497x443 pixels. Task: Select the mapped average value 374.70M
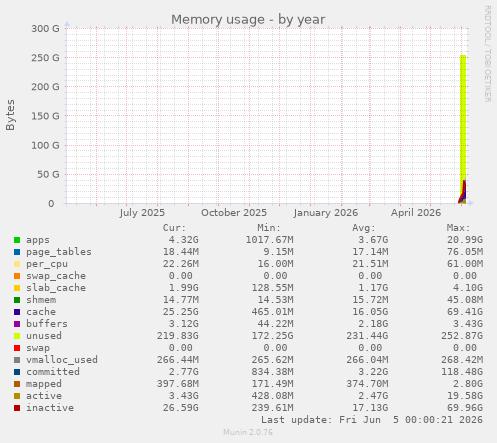(367, 384)
